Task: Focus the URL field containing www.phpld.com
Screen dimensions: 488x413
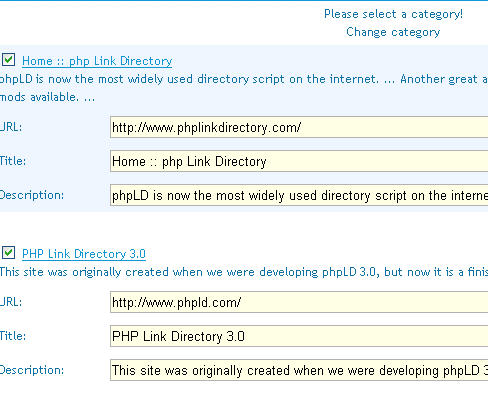Action: 299,302
